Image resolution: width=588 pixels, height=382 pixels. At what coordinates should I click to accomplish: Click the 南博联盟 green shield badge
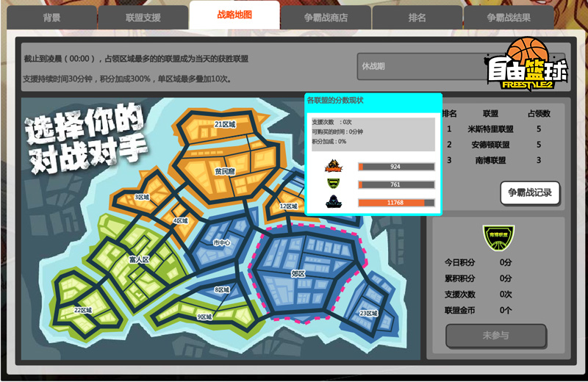click(498, 236)
